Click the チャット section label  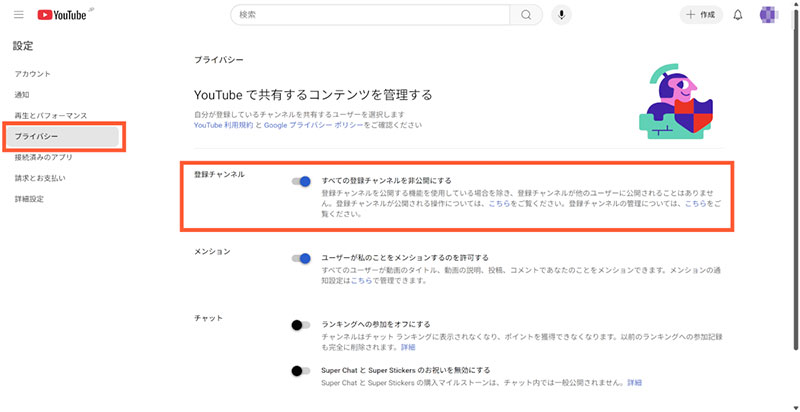coord(208,318)
